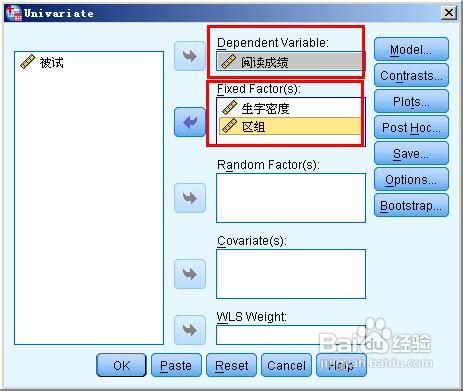Click the Cancel button
463x391 pixels.
click(x=286, y=365)
